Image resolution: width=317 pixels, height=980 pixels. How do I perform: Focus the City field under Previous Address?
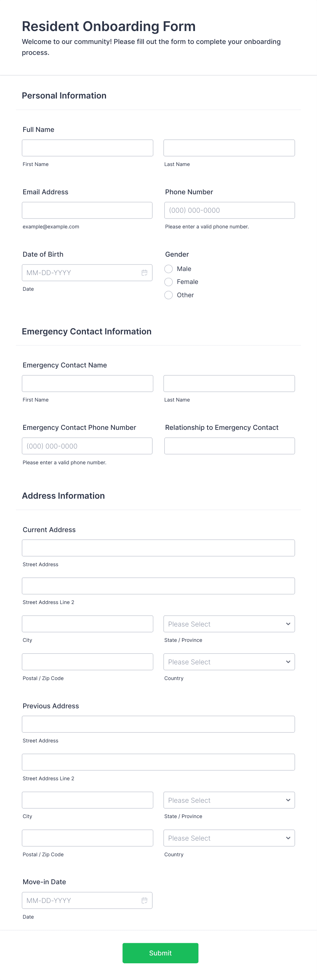coord(87,800)
